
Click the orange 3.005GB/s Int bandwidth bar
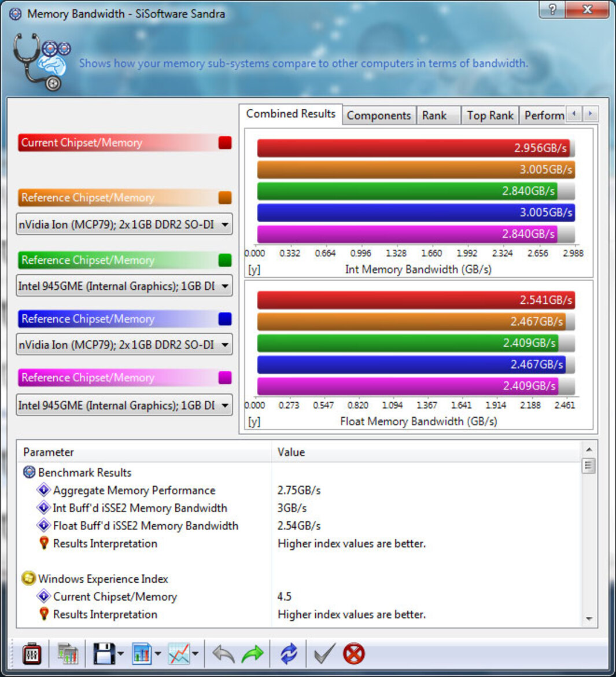tap(416, 170)
